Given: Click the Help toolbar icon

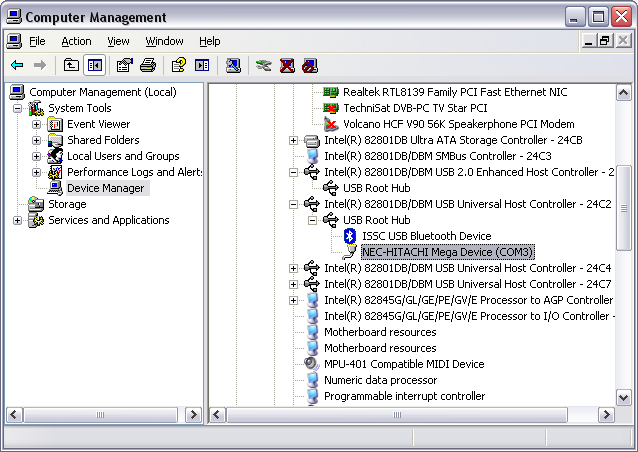Looking at the screenshot, I should (x=178, y=65).
